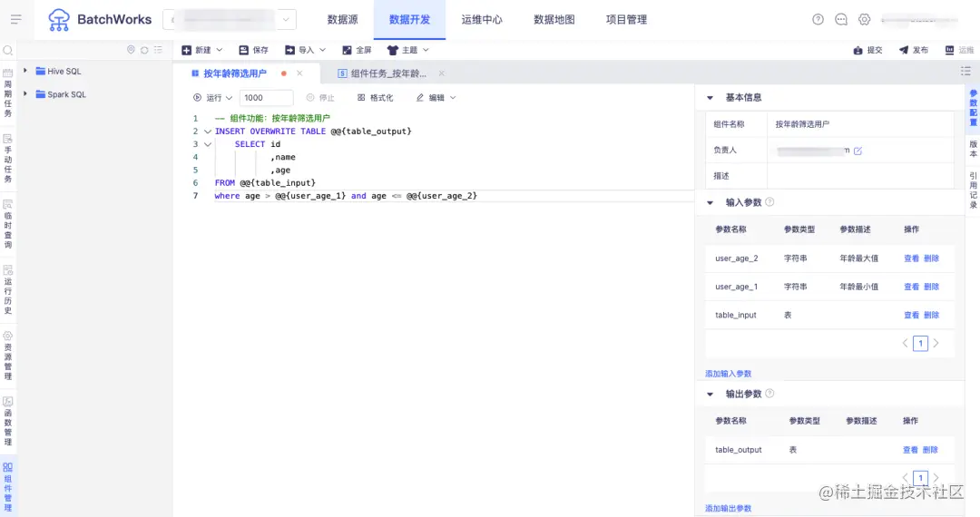The height and width of the screenshot is (517, 980).
Task: Click help icon next to 输入参数
Action: pyautogui.click(x=769, y=201)
